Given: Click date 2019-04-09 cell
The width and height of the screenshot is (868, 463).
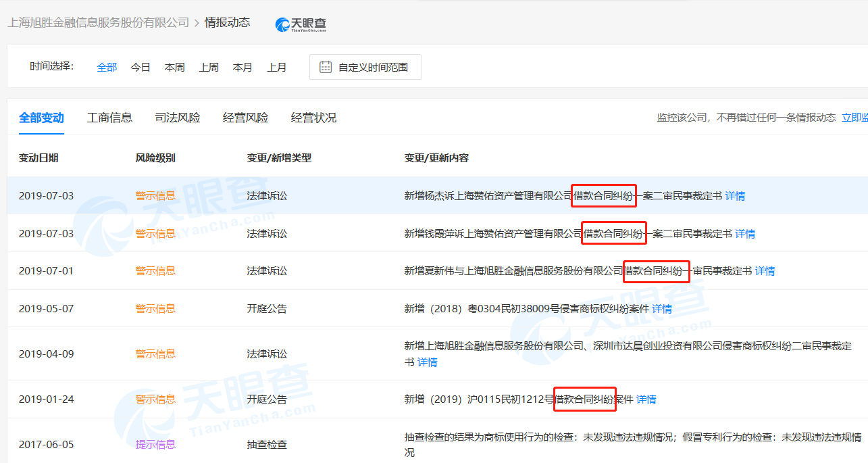Looking at the screenshot, I should click(x=46, y=354).
